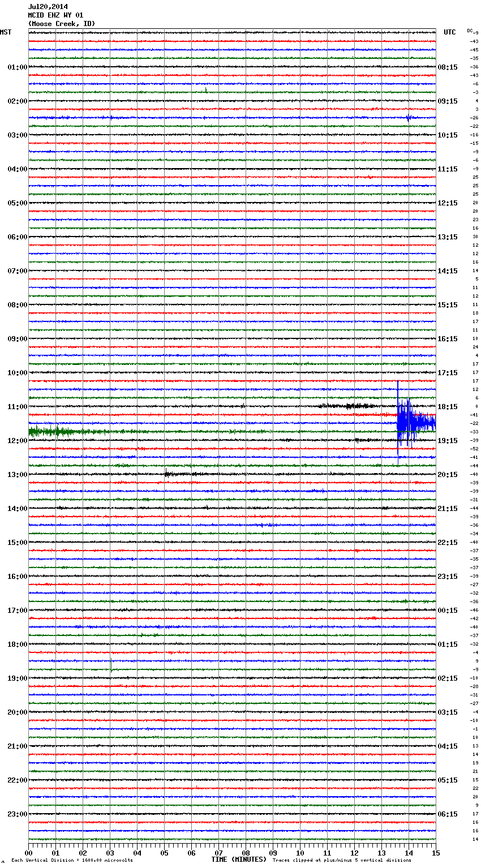
Task: Select the "11:00" MST row label
Action: (x=18, y=407)
